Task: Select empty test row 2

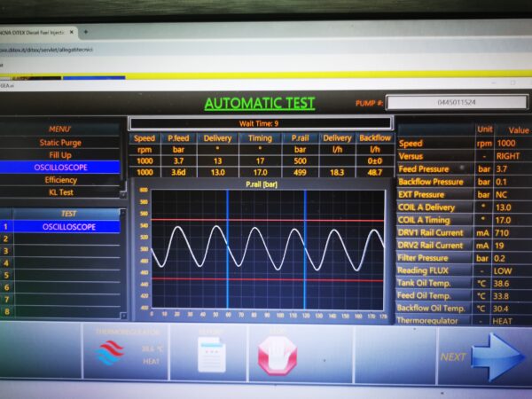Action: click(x=67, y=239)
